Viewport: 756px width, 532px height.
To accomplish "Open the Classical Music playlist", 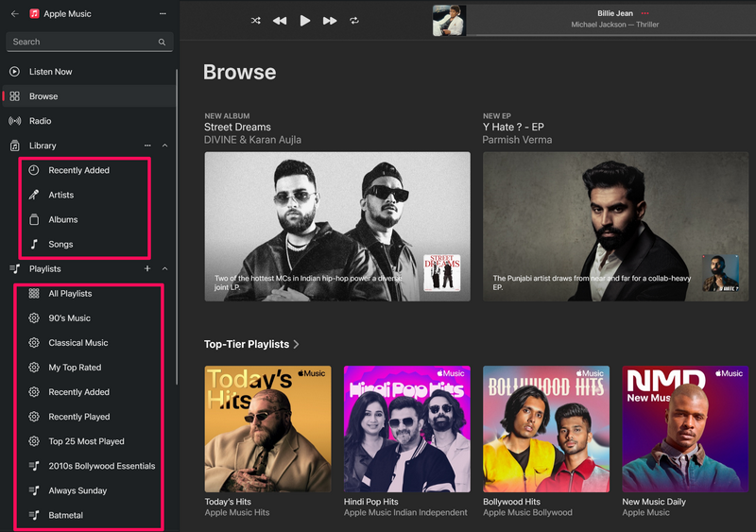I will [x=77, y=343].
